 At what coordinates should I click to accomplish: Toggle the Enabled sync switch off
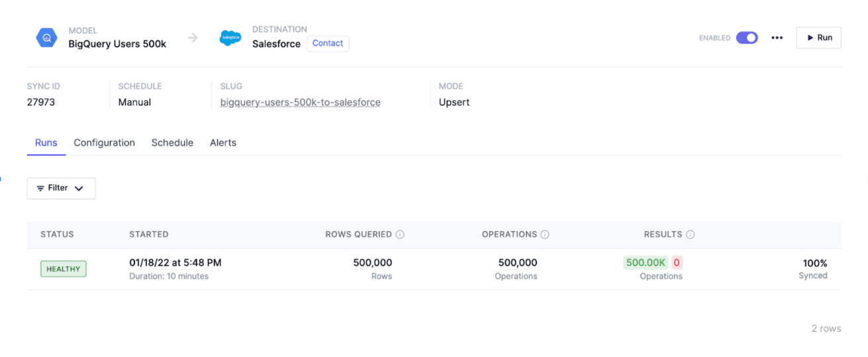click(x=747, y=38)
